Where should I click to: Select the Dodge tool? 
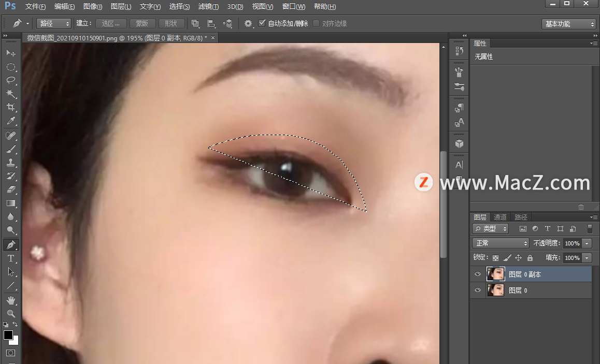click(x=11, y=230)
